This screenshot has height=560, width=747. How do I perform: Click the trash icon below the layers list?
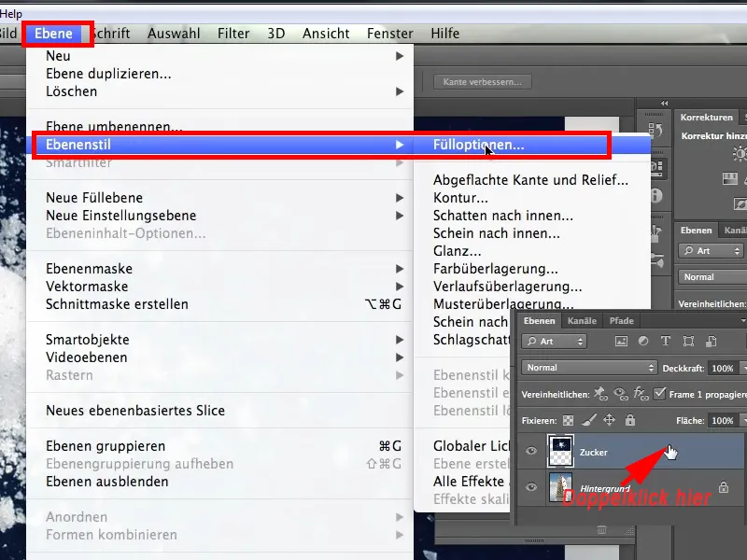(601, 530)
